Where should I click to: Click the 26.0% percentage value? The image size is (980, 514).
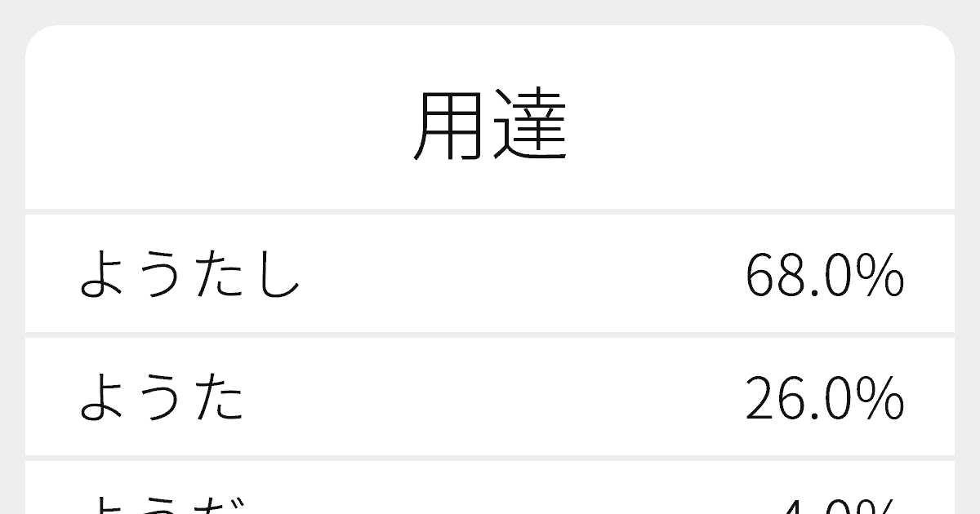click(x=824, y=399)
